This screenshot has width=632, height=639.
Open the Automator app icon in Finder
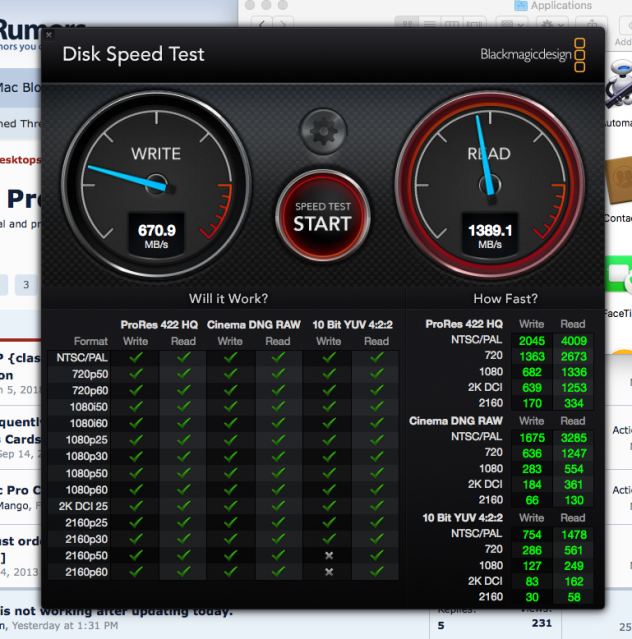coord(619,86)
